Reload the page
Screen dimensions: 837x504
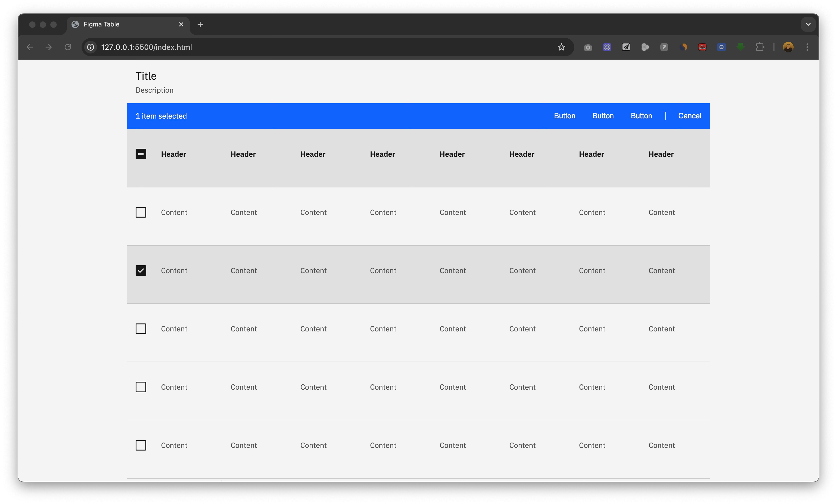coord(68,47)
